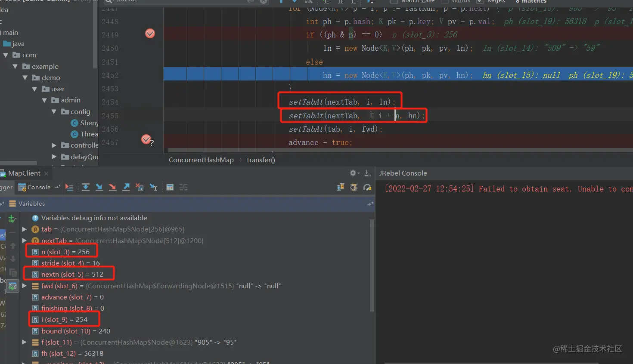Collapse the com package folder
The height and width of the screenshot is (364, 633).
(6, 55)
